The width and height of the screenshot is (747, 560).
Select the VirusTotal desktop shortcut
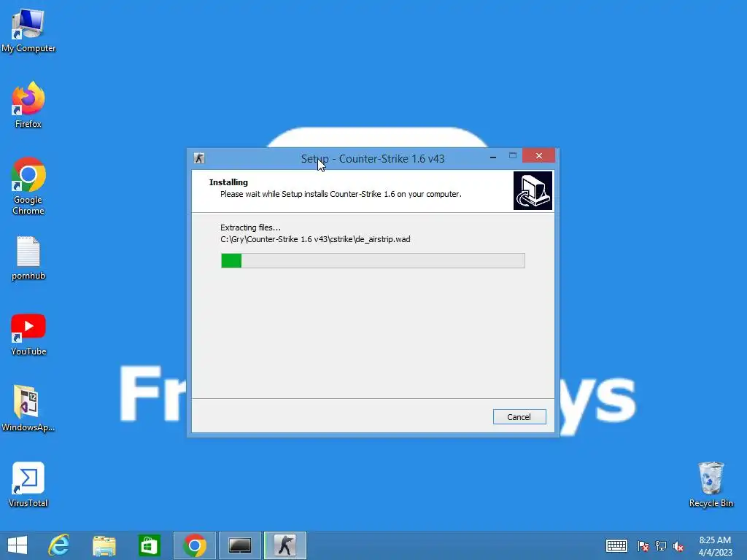click(28, 485)
